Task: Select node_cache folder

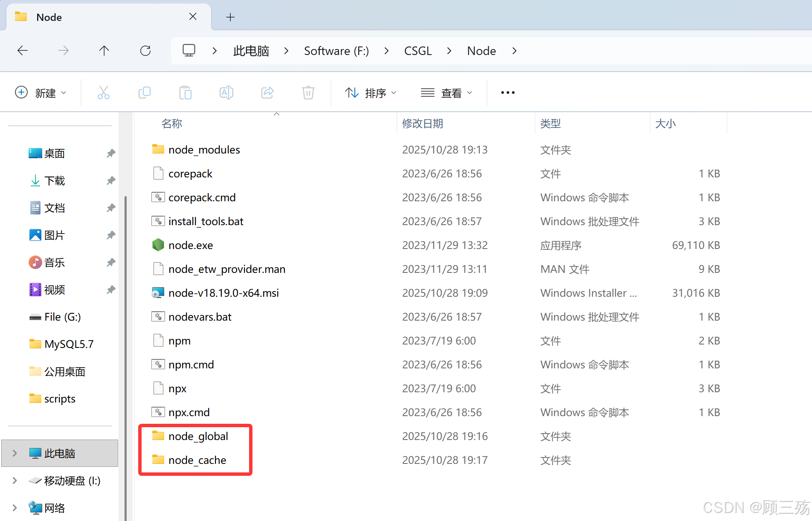Action: (197, 460)
